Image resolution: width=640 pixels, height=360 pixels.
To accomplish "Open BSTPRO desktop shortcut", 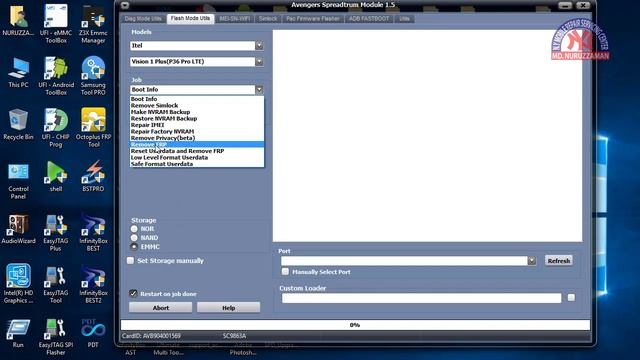I will (93, 177).
